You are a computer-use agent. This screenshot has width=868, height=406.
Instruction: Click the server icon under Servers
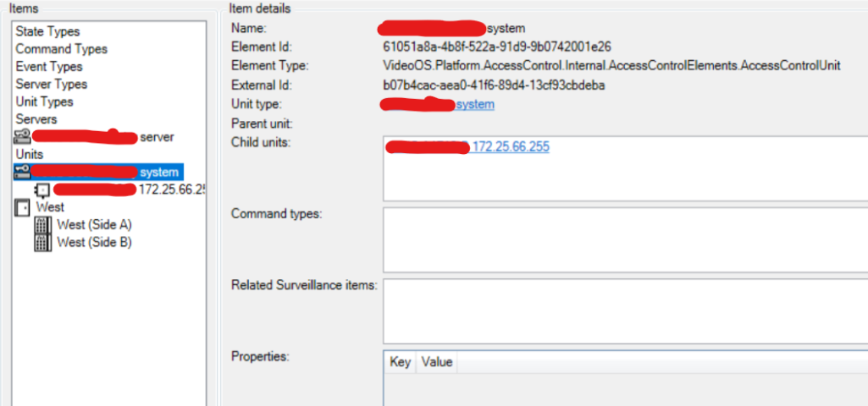(x=24, y=137)
